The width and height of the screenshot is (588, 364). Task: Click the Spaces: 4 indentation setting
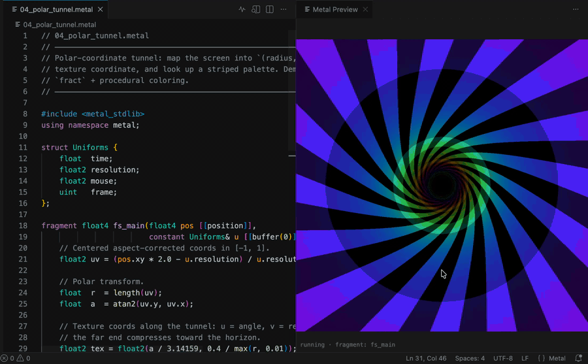pyautogui.click(x=470, y=358)
